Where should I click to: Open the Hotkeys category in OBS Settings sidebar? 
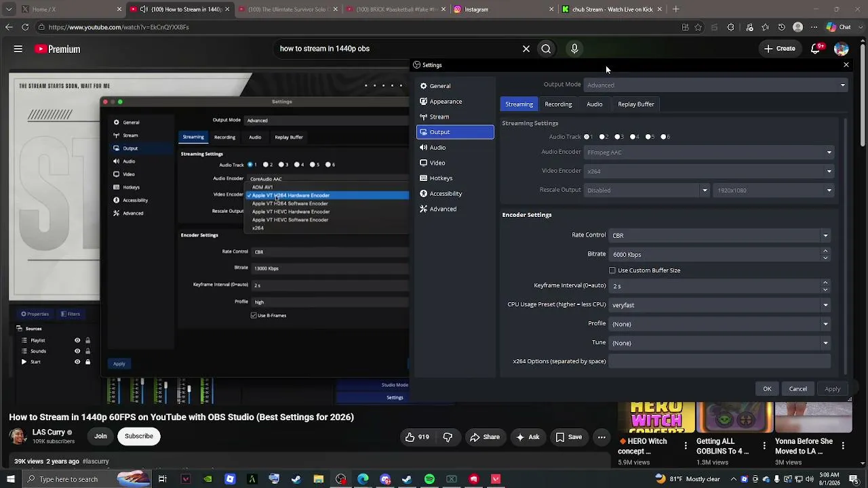(455, 178)
